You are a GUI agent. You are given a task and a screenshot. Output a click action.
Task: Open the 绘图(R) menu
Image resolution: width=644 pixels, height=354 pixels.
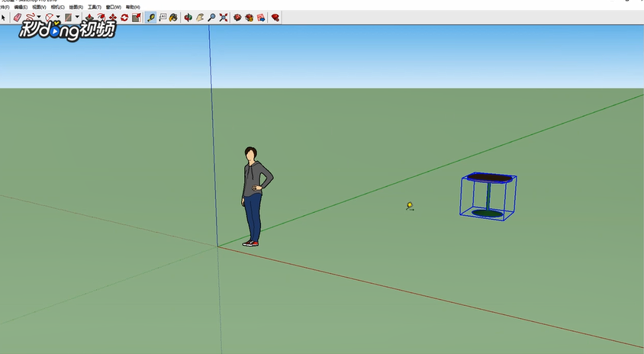(x=76, y=7)
